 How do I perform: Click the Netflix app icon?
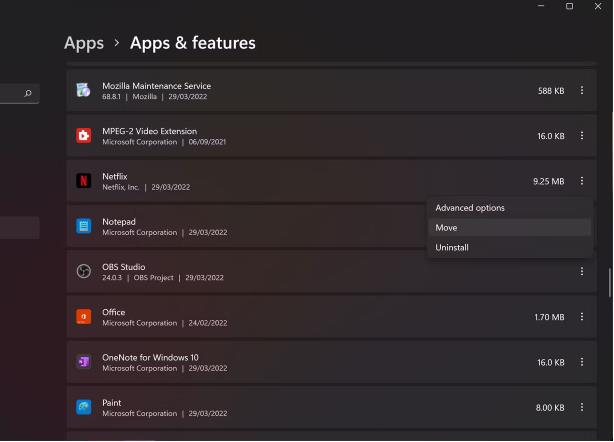click(x=83, y=181)
